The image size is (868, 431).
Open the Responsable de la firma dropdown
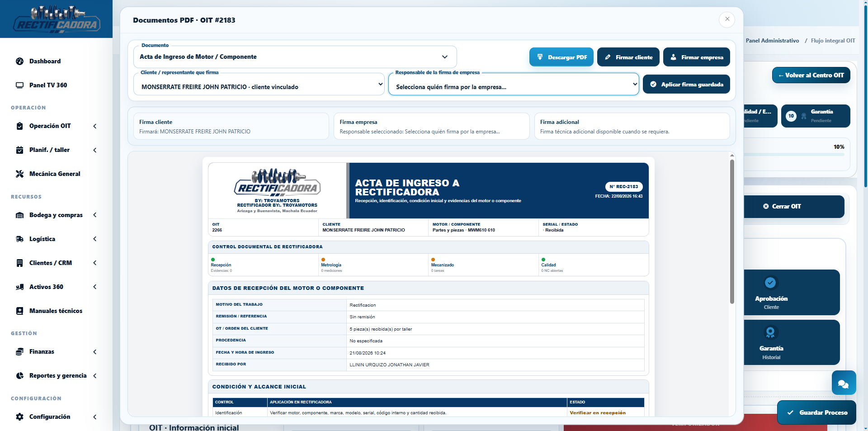click(x=514, y=85)
